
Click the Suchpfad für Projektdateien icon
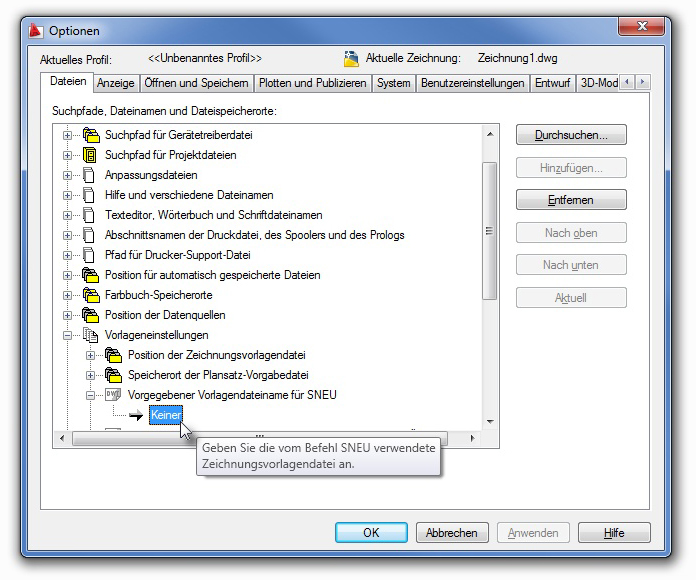[x=91, y=155]
